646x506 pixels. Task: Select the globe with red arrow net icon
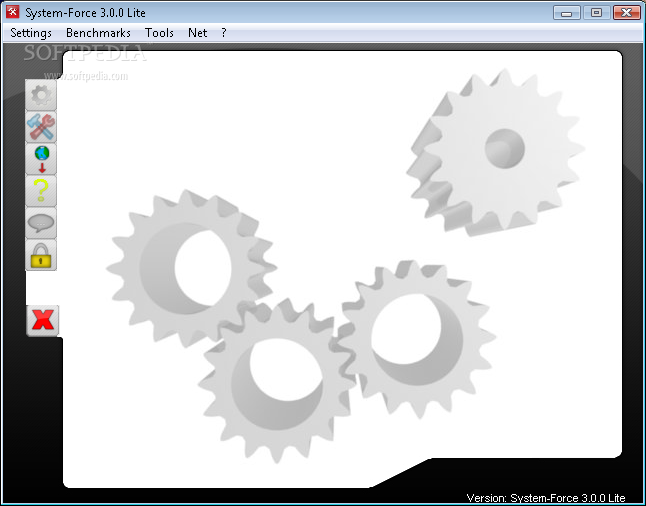pos(41,159)
